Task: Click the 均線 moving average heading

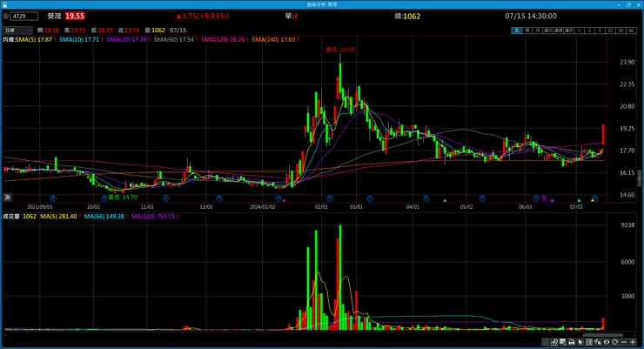Action: pyautogui.click(x=9, y=39)
